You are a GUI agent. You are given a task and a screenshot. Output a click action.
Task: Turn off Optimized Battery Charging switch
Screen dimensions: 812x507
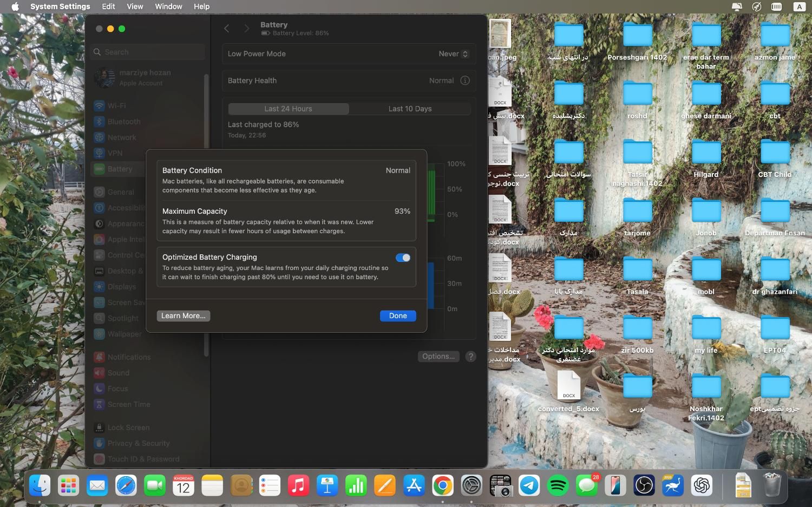pyautogui.click(x=403, y=258)
